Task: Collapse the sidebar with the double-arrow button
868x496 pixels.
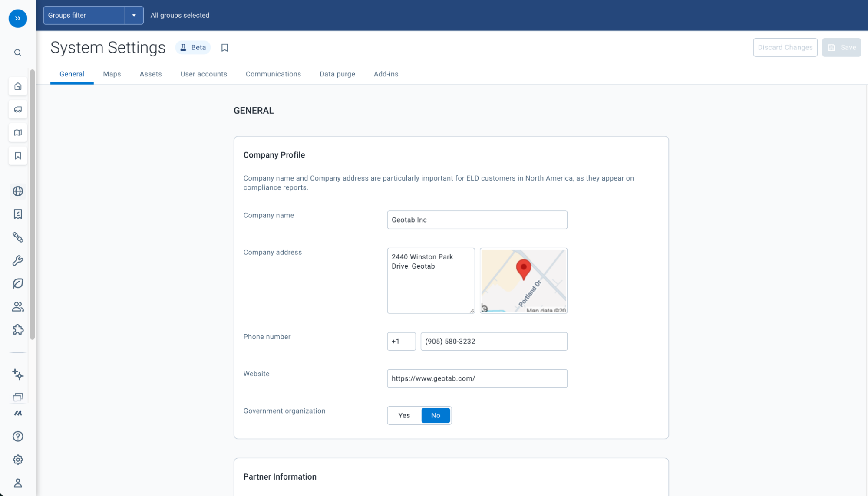Action: [17, 18]
